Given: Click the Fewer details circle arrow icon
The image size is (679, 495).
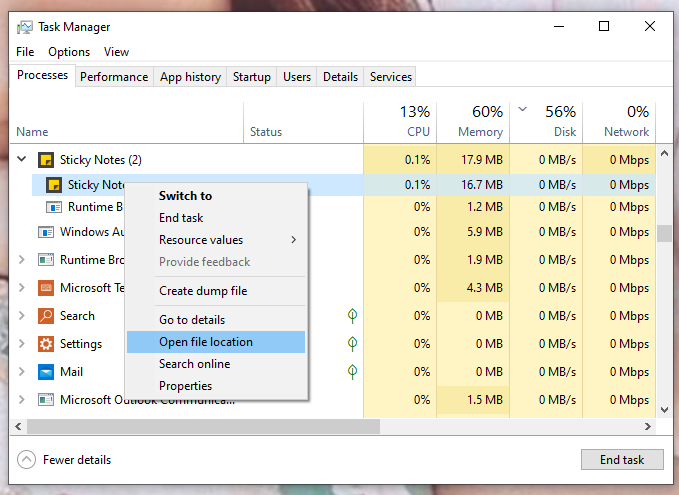Looking at the screenshot, I should click(x=26, y=459).
